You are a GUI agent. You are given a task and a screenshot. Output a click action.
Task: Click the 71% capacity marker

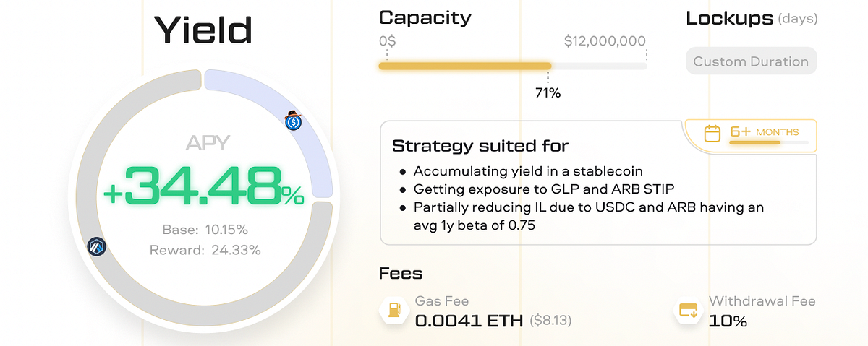click(548, 92)
